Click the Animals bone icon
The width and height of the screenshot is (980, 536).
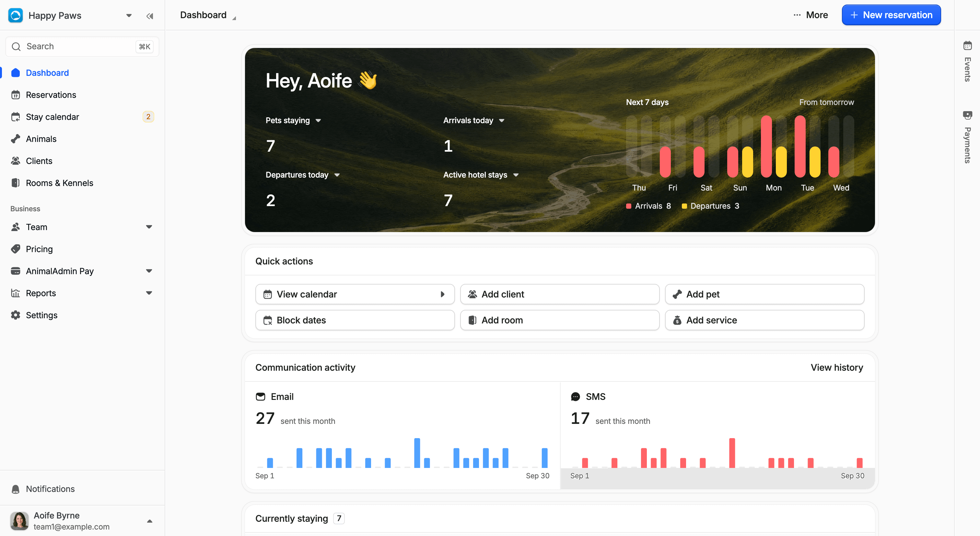[x=16, y=139]
